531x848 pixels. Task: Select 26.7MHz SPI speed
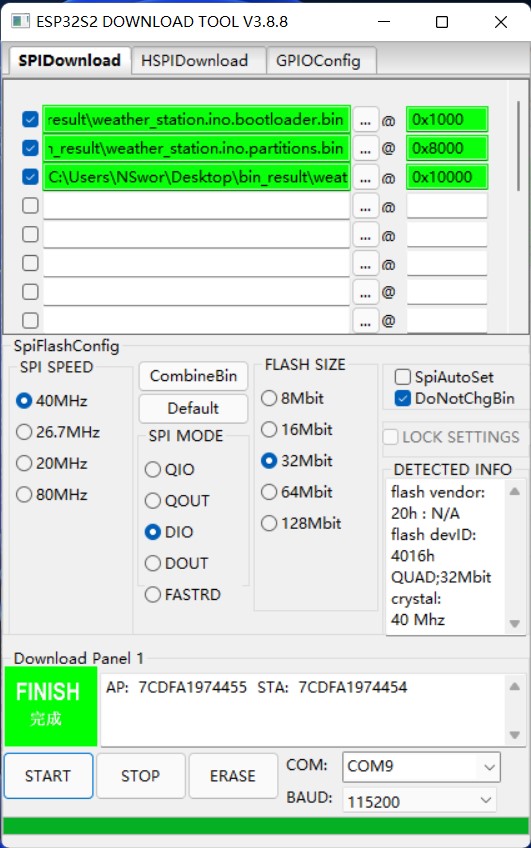(x=58, y=432)
